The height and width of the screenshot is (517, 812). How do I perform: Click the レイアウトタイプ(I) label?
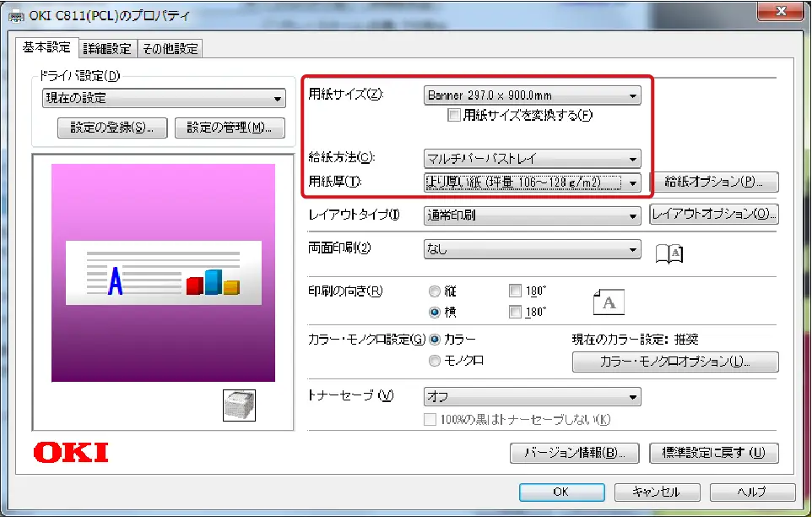355,215
